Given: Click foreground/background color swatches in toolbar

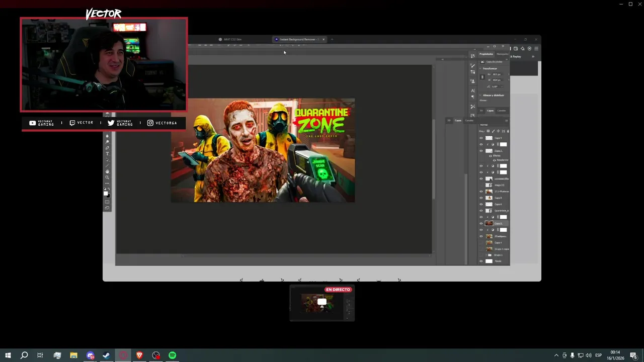Looking at the screenshot, I should 107,194.
